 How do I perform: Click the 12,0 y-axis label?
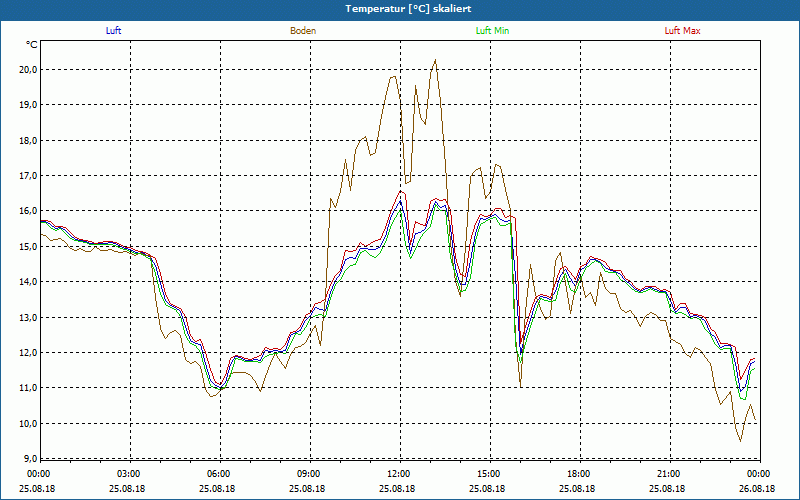click(28, 353)
